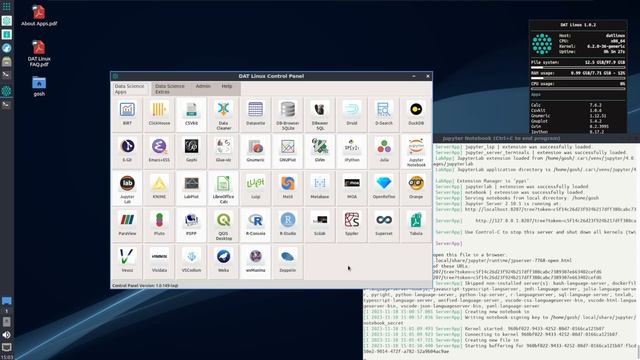Open the Help tab

tap(227, 87)
